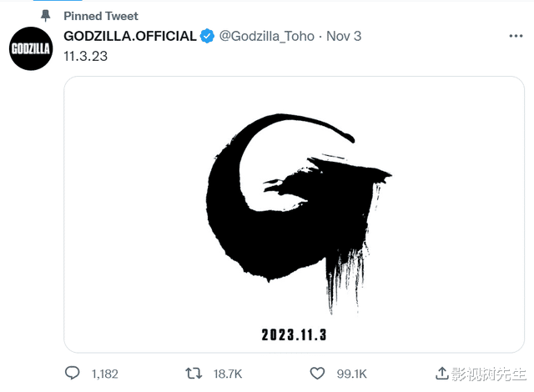This screenshot has width=534, height=392.
Task: Click the reply speech bubble icon
Action: [73, 373]
